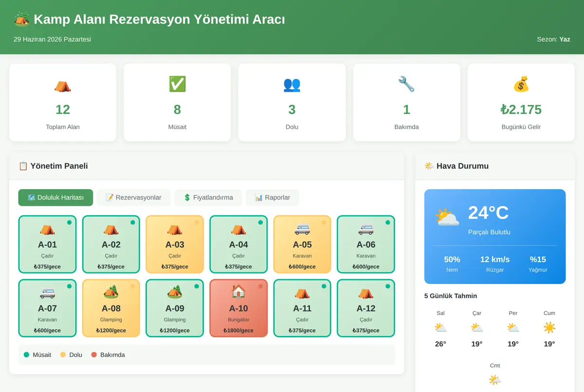
Task: Open the Doluluk Haritası tab
Action: tap(55, 197)
